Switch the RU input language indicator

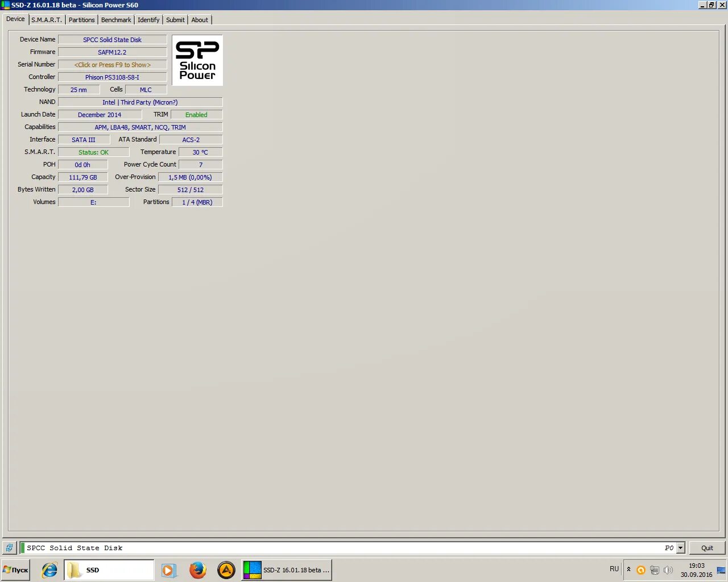(x=614, y=569)
